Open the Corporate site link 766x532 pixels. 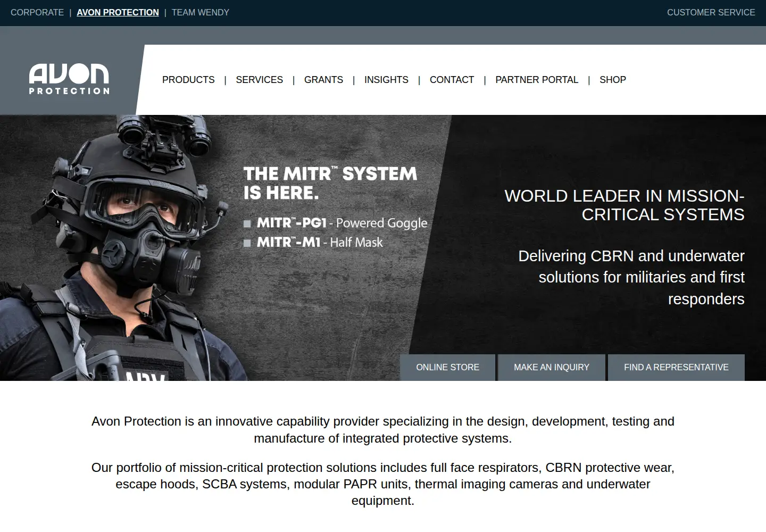[37, 12]
